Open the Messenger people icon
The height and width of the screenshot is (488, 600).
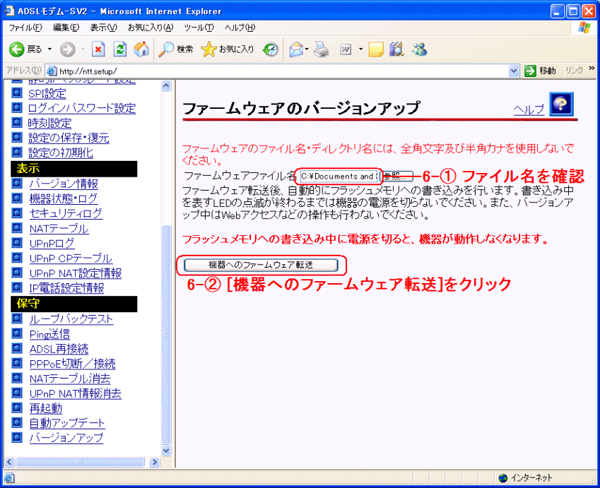pyautogui.click(x=419, y=49)
